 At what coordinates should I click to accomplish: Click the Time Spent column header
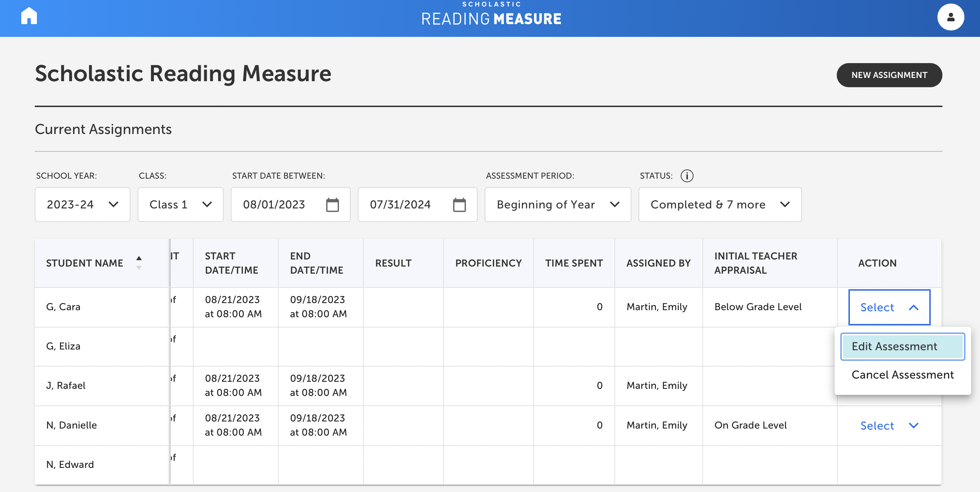pos(574,263)
